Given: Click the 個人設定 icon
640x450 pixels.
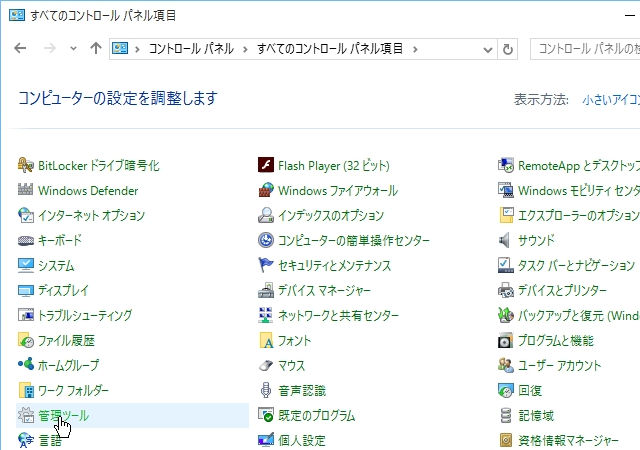Looking at the screenshot, I should [x=266, y=440].
